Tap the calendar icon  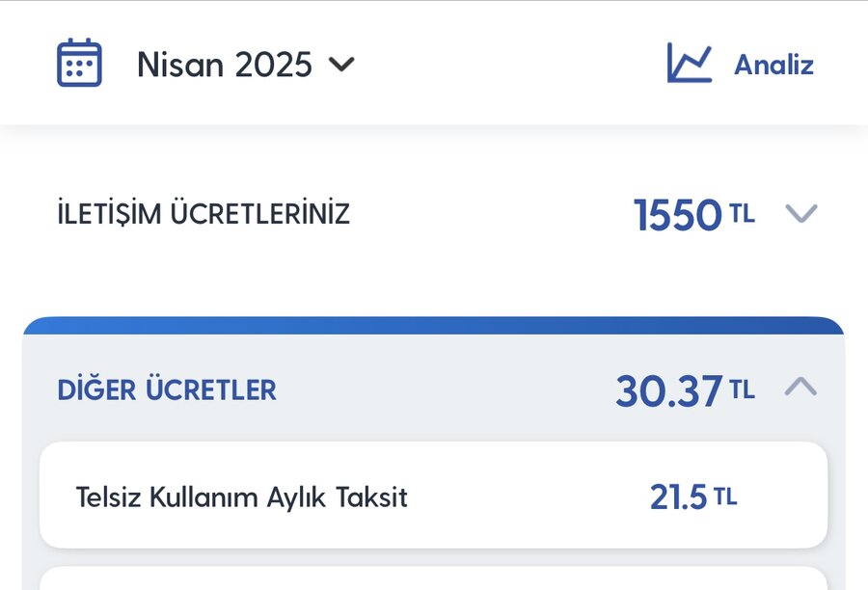pyautogui.click(x=79, y=64)
